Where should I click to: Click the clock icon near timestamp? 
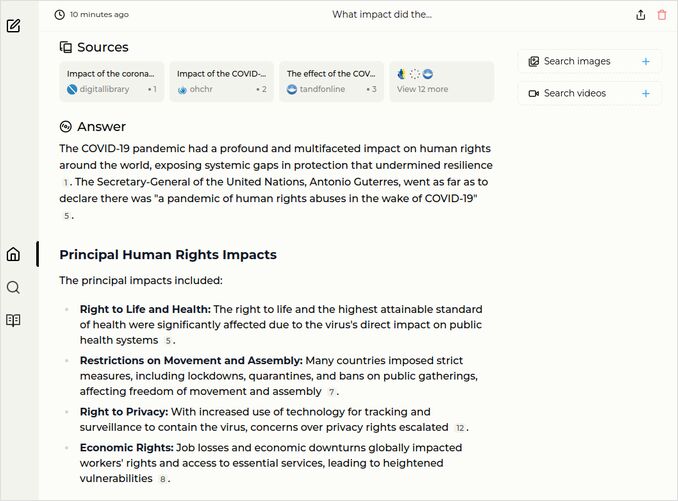pos(60,15)
